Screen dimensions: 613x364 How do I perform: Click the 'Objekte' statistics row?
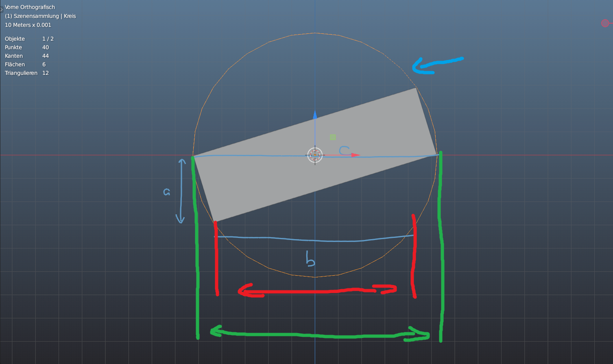tap(29, 39)
